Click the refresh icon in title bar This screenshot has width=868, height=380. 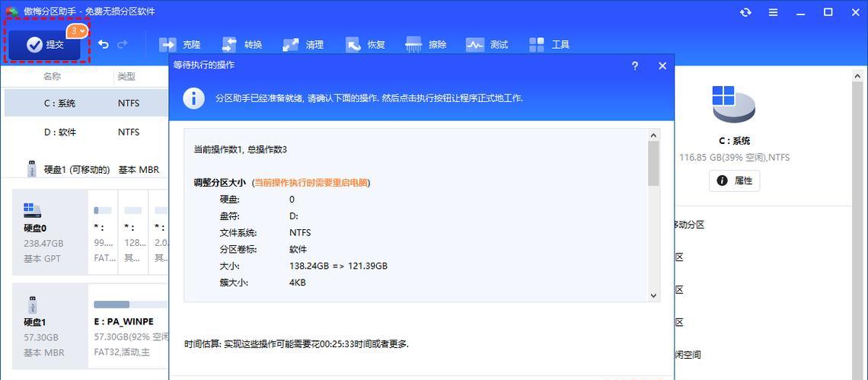(745, 12)
